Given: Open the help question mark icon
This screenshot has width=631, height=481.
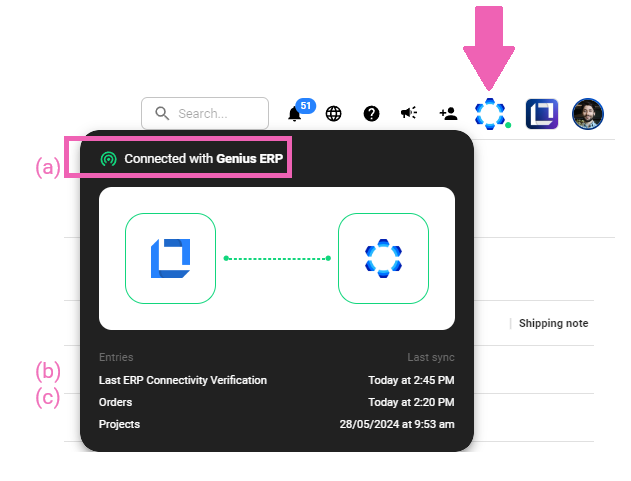Looking at the screenshot, I should [371, 114].
